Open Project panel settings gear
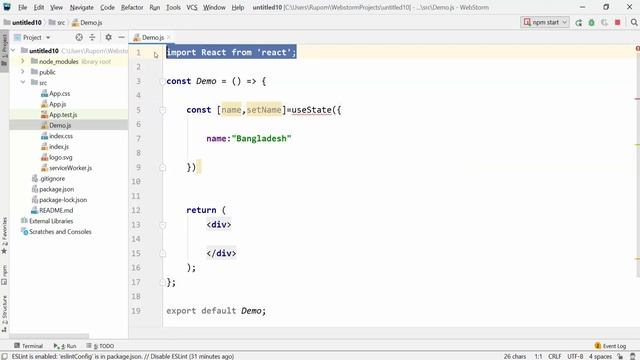Screen dimensions: 640x360 point(108,37)
